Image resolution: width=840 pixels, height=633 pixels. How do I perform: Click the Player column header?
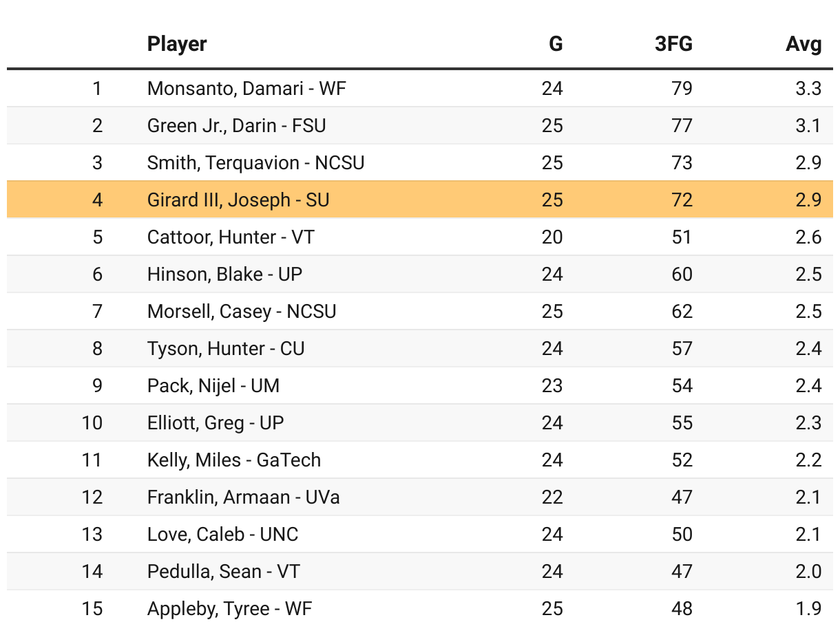coord(177,44)
